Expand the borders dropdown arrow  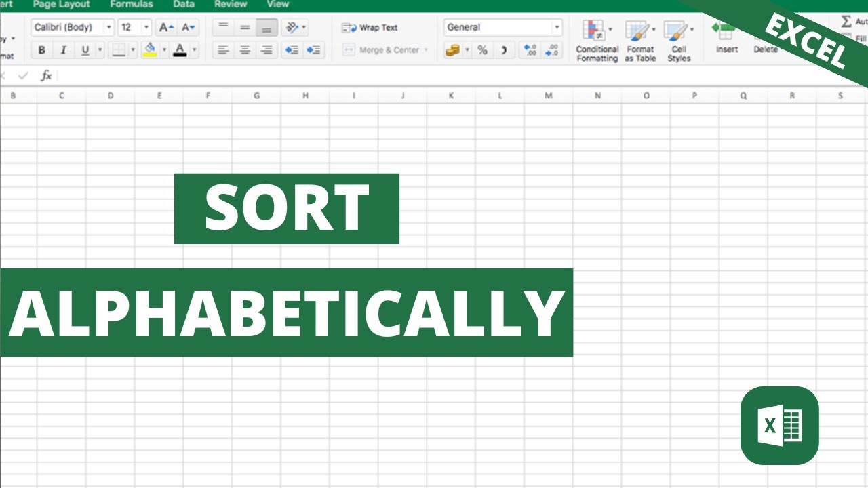coord(133,50)
